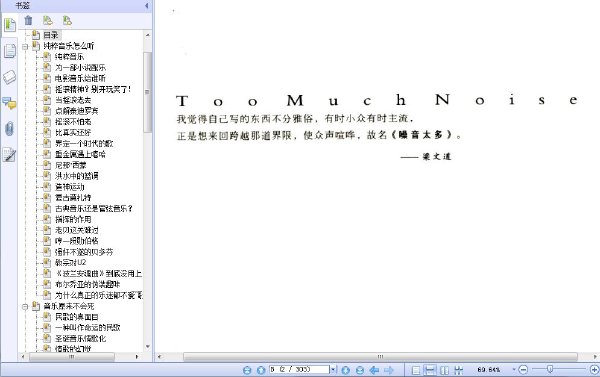Click the middle bookmark toolbar icon with arrow
This screenshot has width=600, height=377.
(47, 20)
